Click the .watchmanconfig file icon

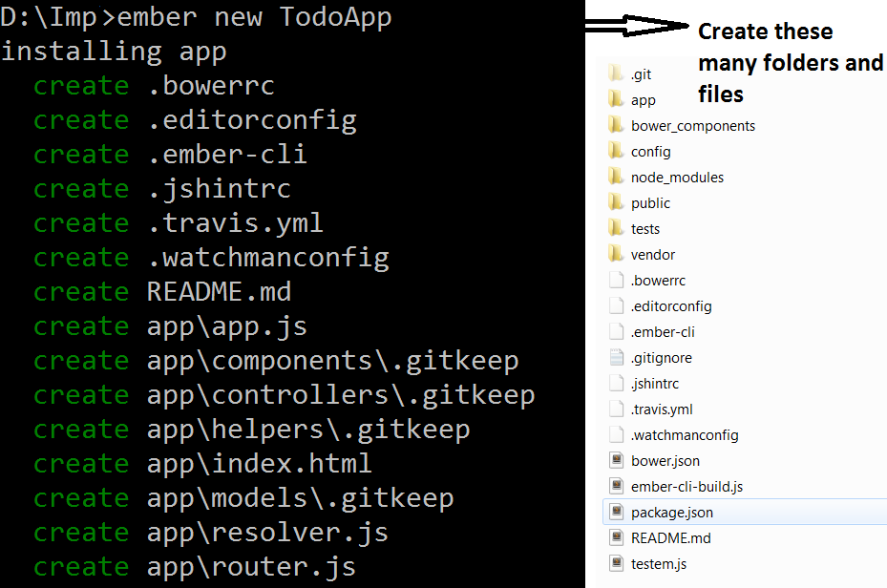pyautogui.click(x=616, y=434)
